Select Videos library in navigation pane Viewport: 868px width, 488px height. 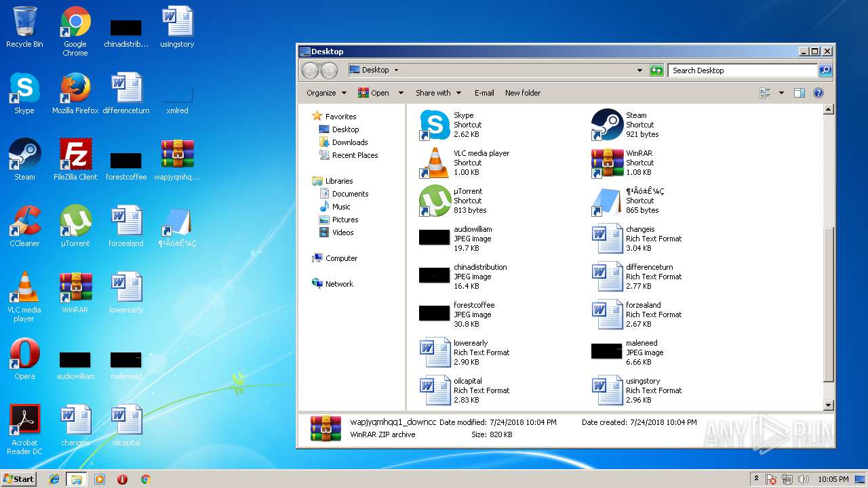(x=336, y=232)
